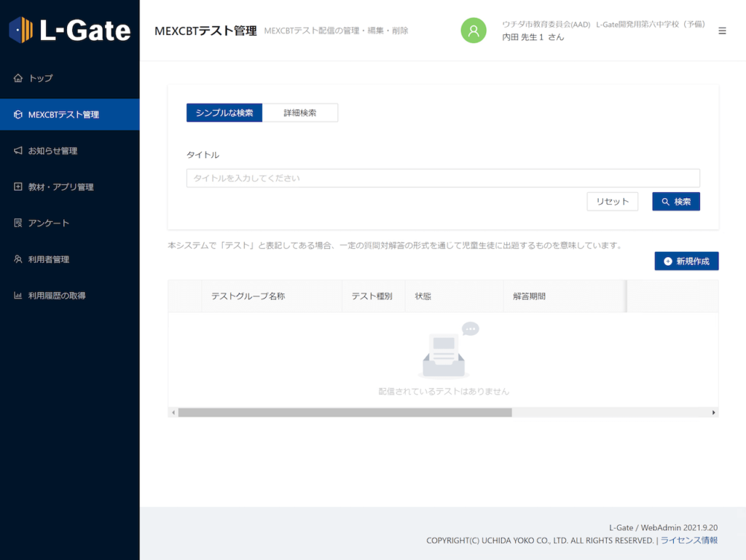This screenshot has height=560, width=746.
Task: Open the ライセンス情報 link
Action: point(689,540)
